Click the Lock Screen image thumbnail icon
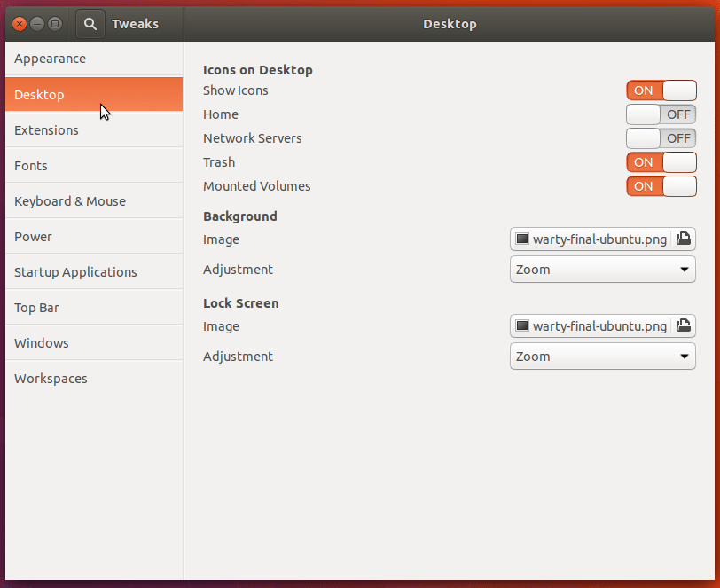Screen dimensions: 720x588 pos(522,326)
